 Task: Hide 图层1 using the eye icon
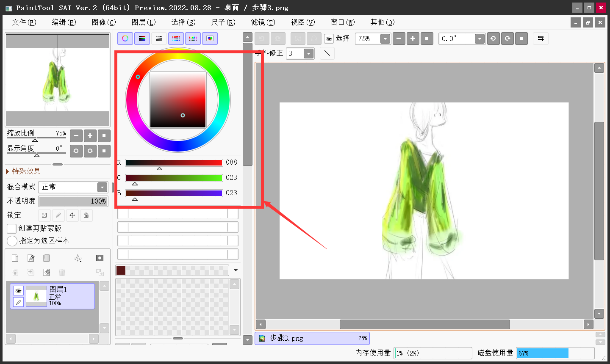tap(18, 291)
